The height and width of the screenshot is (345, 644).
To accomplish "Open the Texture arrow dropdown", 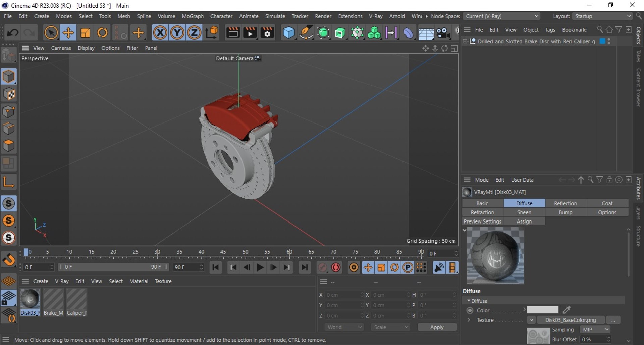I will tap(532, 320).
